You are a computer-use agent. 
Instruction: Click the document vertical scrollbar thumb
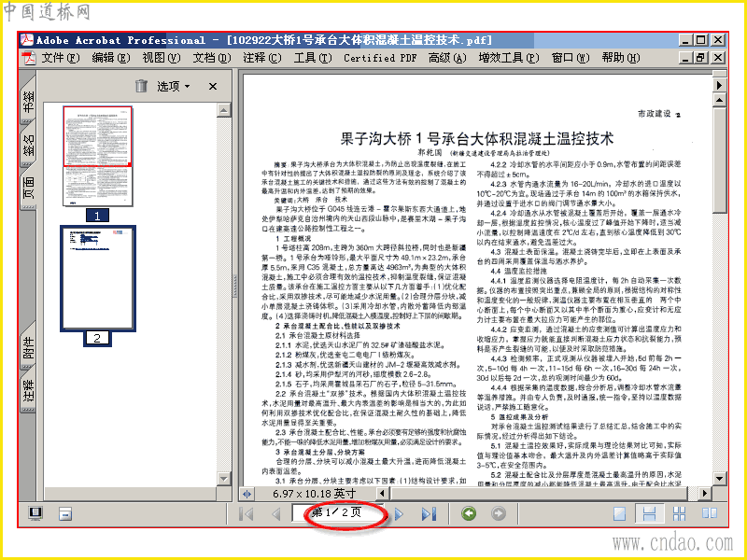[x=719, y=160]
